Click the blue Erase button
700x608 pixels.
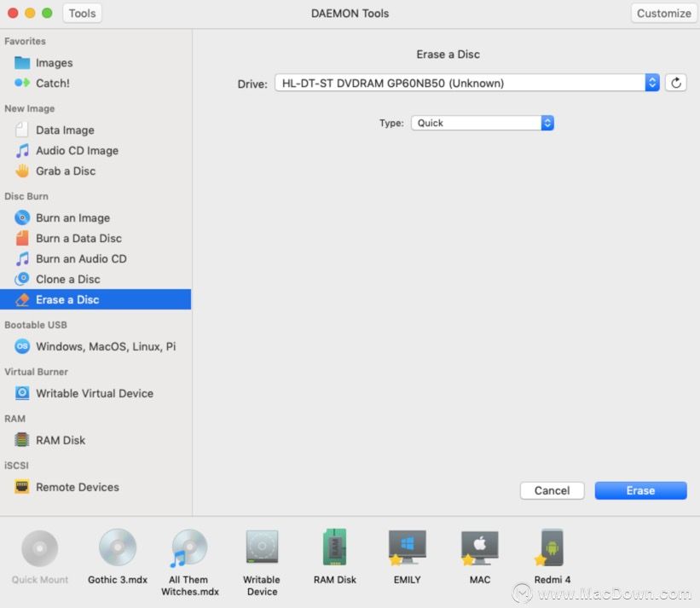coord(640,490)
